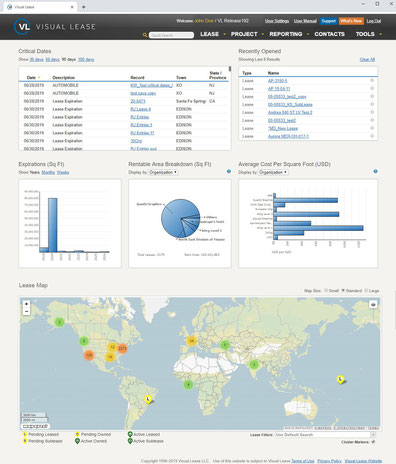The width and height of the screenshot is (396, 464).
Task: Click the orange 125 cluster on US west coast
Action: pos(89,355)
